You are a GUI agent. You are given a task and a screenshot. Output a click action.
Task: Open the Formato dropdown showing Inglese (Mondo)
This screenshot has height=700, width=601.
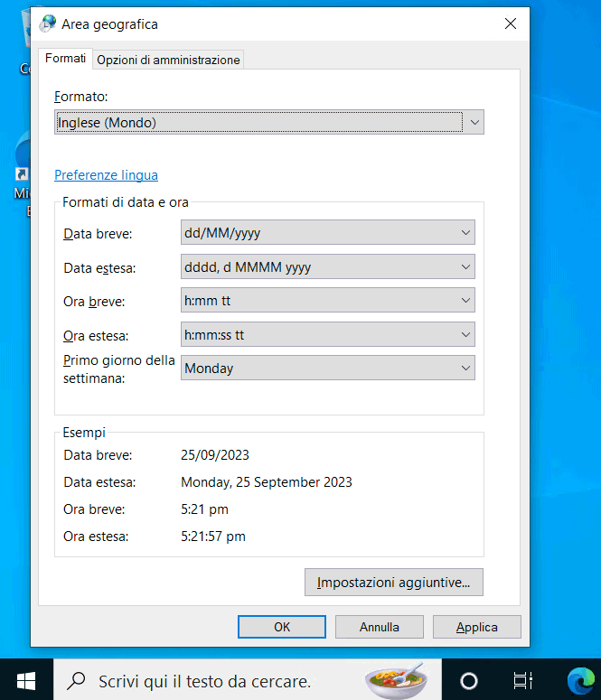[269, 122]
